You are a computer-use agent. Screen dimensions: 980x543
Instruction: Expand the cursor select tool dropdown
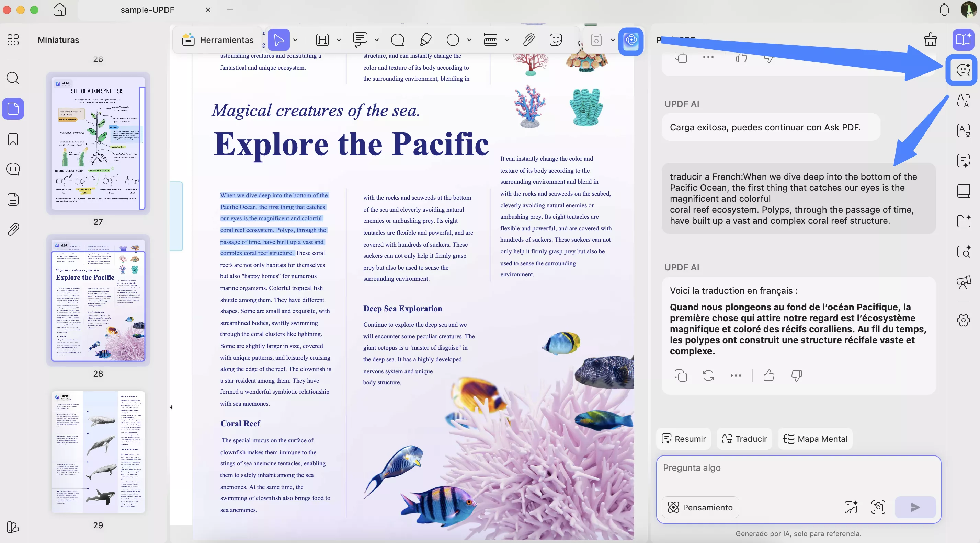pyautogui.click(x=296, y=39)
